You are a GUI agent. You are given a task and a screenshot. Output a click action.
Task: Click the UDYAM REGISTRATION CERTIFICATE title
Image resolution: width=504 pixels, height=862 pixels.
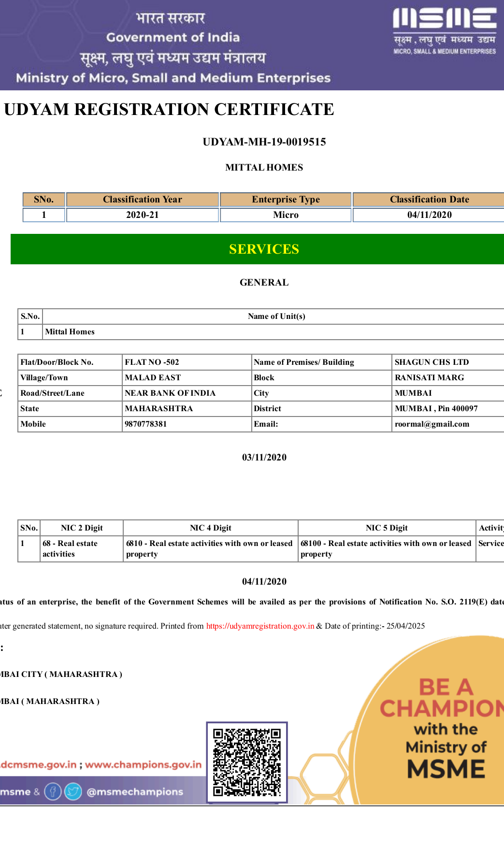pyautogui.click(x=169, y=110)
